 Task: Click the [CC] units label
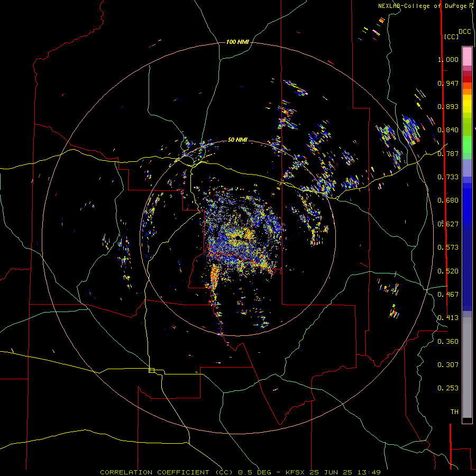(x=451, y=36)
